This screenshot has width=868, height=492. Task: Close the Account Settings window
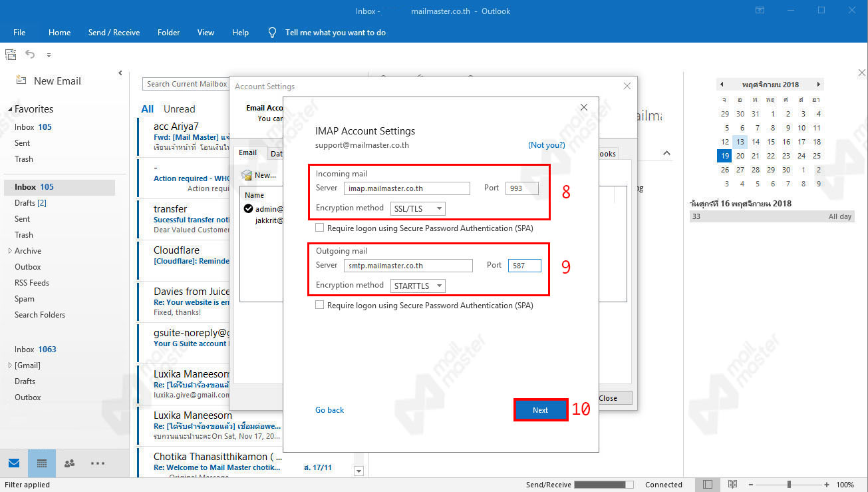[627, 86]
